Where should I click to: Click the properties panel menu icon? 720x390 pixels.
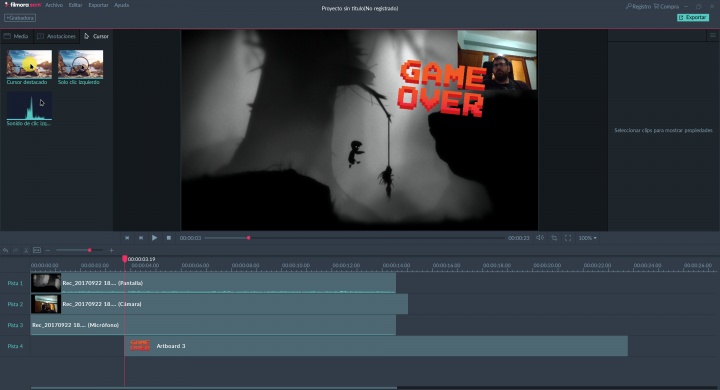(713, 35)
